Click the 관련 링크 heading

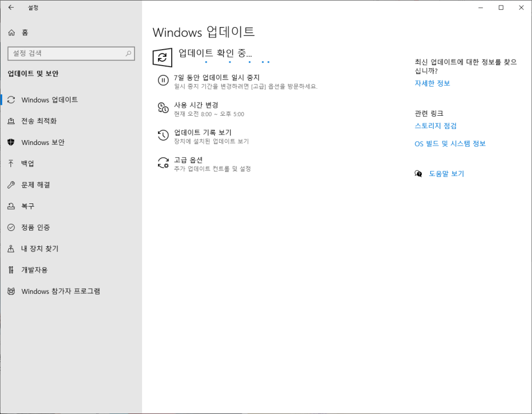[x=429, y=114]
